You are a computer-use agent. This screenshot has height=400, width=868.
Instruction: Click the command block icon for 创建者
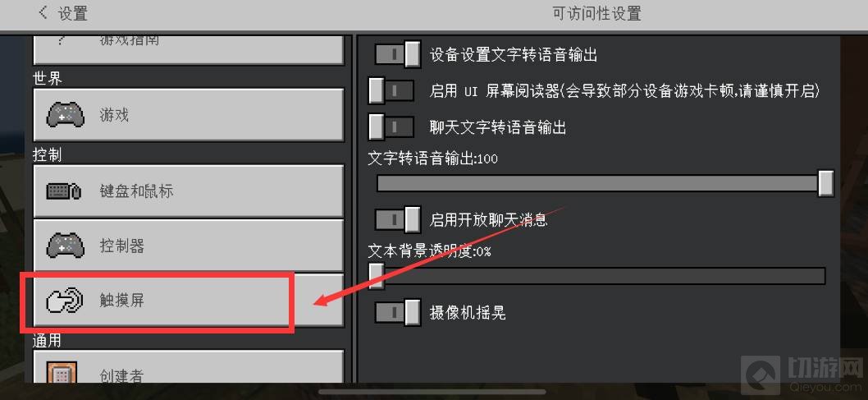pos(62,373)
